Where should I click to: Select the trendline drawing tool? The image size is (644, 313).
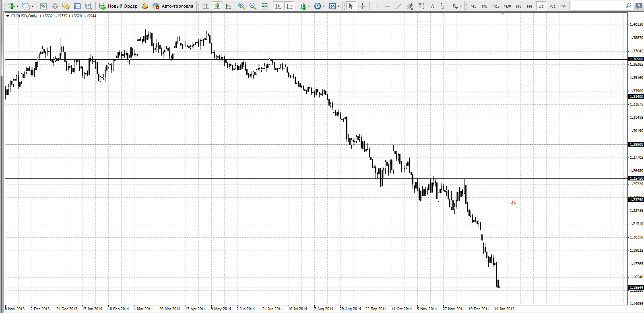coord(399,6)
